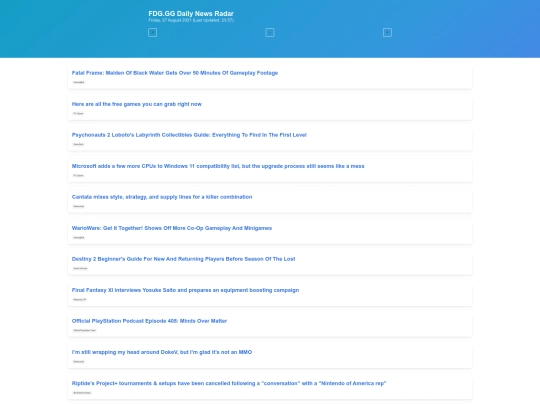Open the DokeV 'not an MMO' article
This screenshot has height=405, width=540.
pos(162,352)
